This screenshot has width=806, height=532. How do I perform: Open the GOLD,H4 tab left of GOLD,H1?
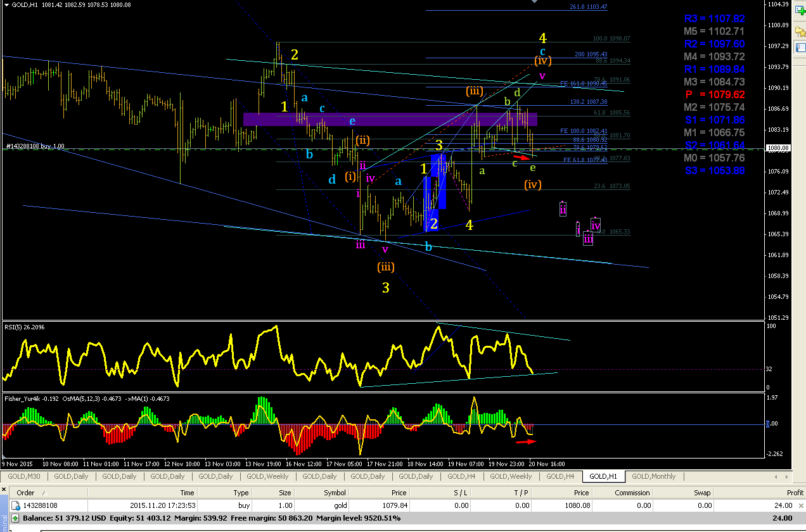(560, 476)
